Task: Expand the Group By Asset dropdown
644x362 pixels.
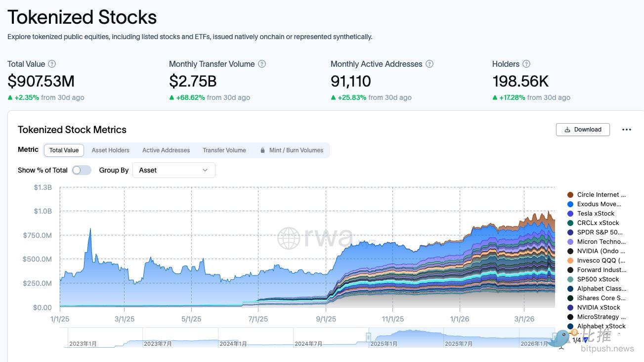Action: [x=174, y=170]
